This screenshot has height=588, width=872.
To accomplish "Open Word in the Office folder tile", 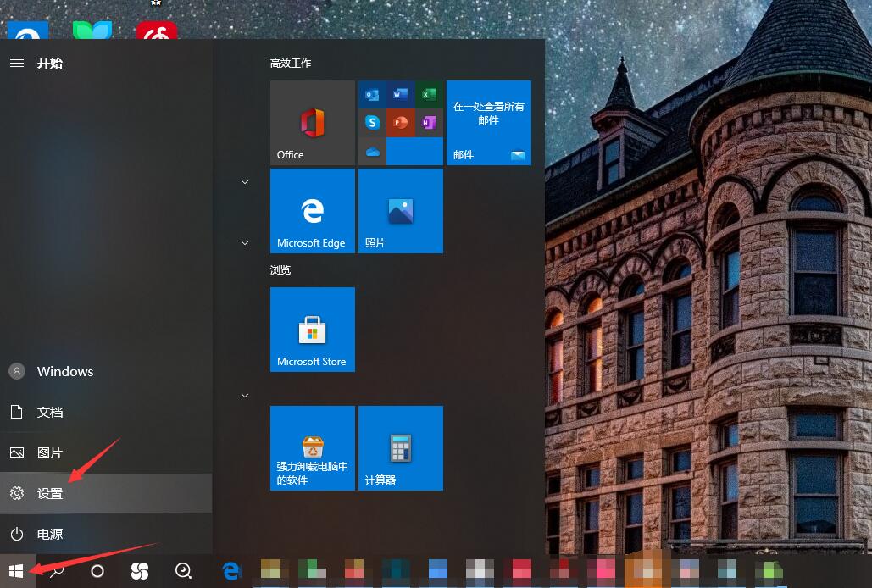I will click(x=400, y=95).
